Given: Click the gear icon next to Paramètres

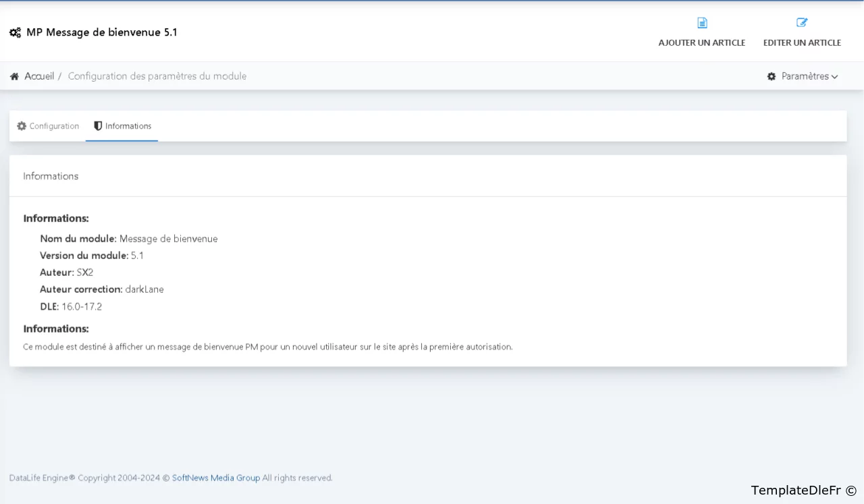Looking at the screenshot, I should [772, 76].
